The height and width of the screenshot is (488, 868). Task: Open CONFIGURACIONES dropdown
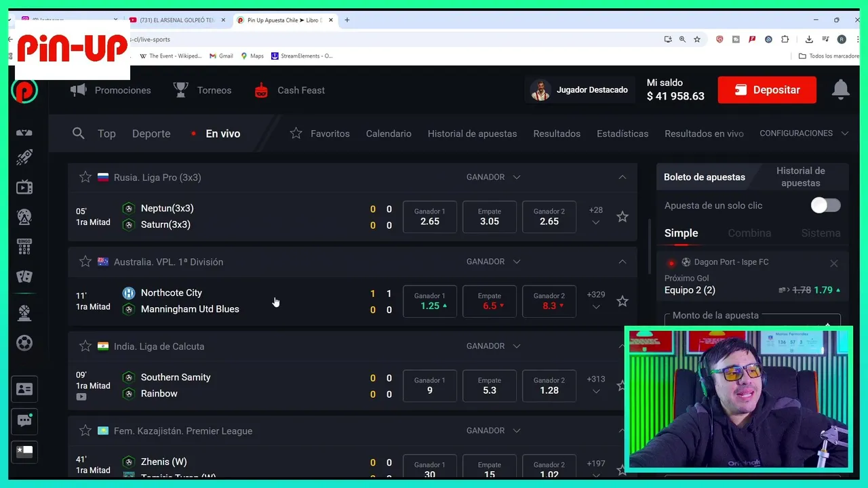point(804,134)
